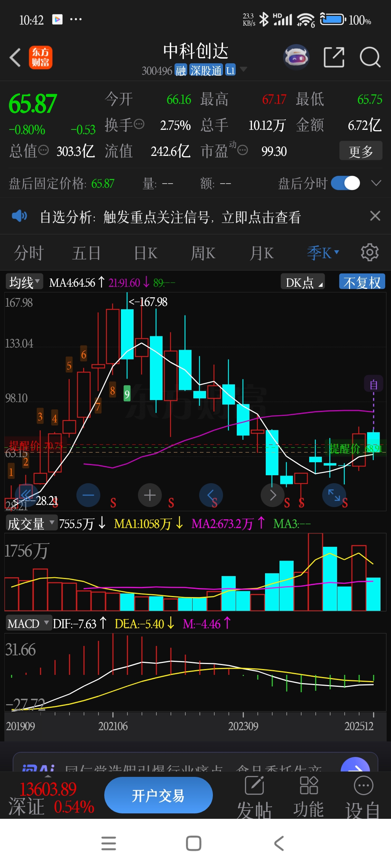This screenshot has height=868, width=391.
Task: Tap the 换手 info circle icon
Action: click(x=139, y=124)
